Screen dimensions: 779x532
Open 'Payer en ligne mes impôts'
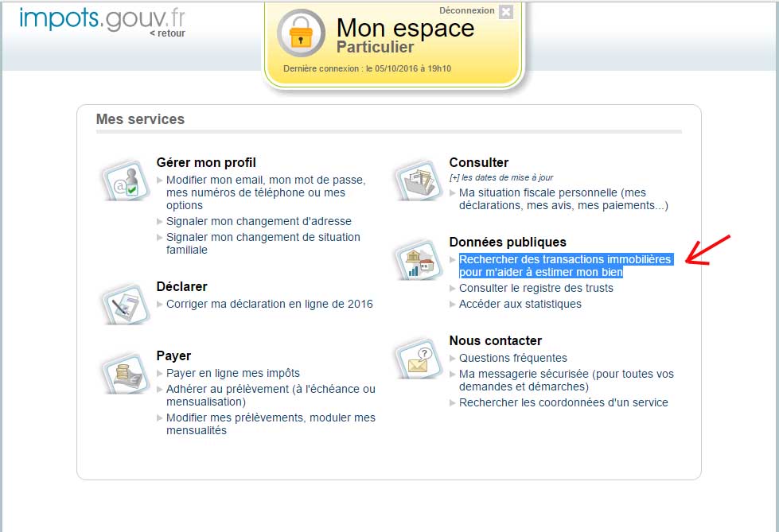[x=233, y=373]
